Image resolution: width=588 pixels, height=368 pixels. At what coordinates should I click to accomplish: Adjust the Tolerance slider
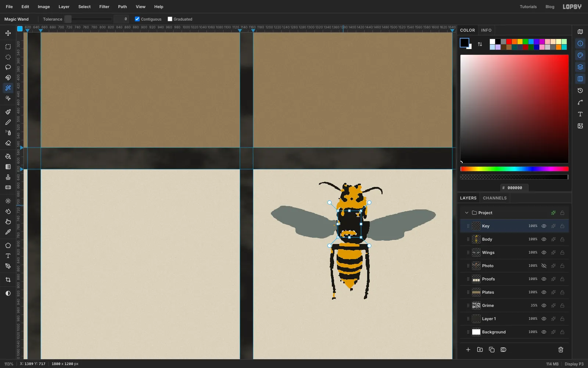88,19
